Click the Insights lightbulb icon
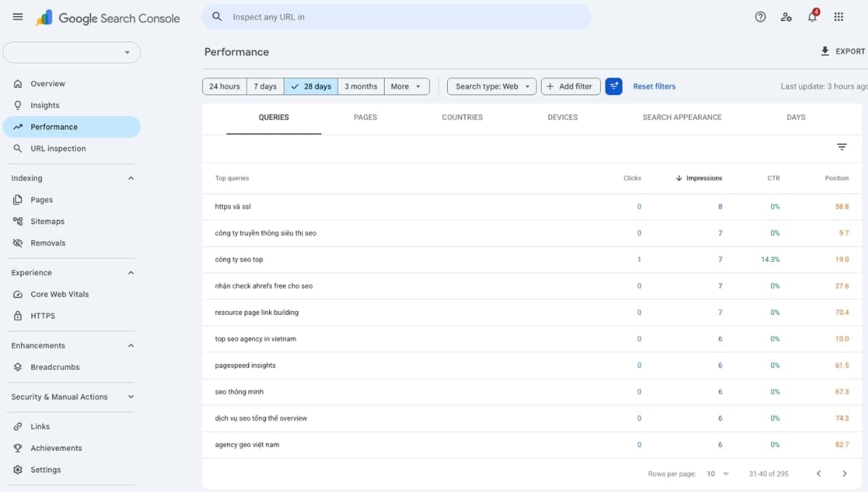 [18, 106]
